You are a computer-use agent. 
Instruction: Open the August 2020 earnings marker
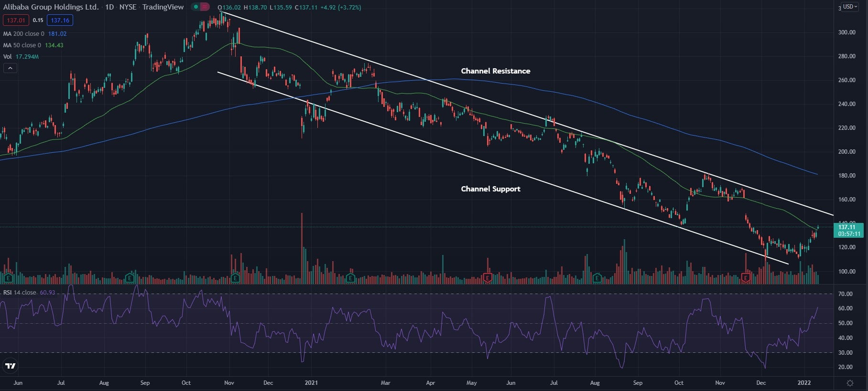[x=129, y=277]
